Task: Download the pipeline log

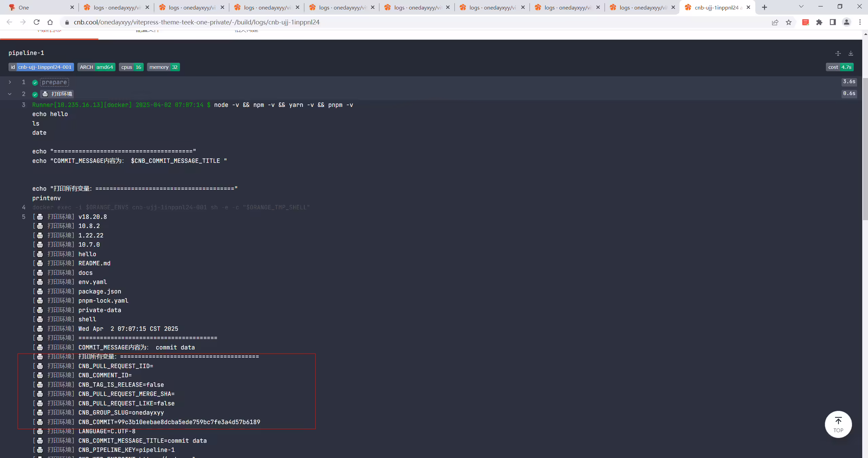Action: (x=851, y=53)
